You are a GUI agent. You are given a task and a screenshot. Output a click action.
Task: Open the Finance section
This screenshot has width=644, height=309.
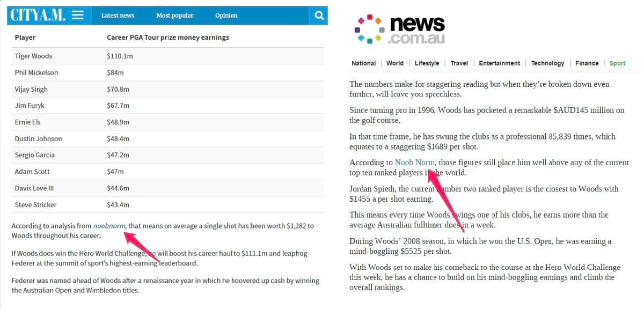coord(587,63)
